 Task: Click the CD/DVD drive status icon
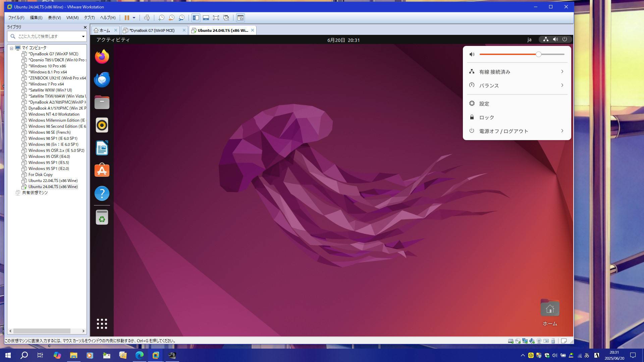point(518,341)
